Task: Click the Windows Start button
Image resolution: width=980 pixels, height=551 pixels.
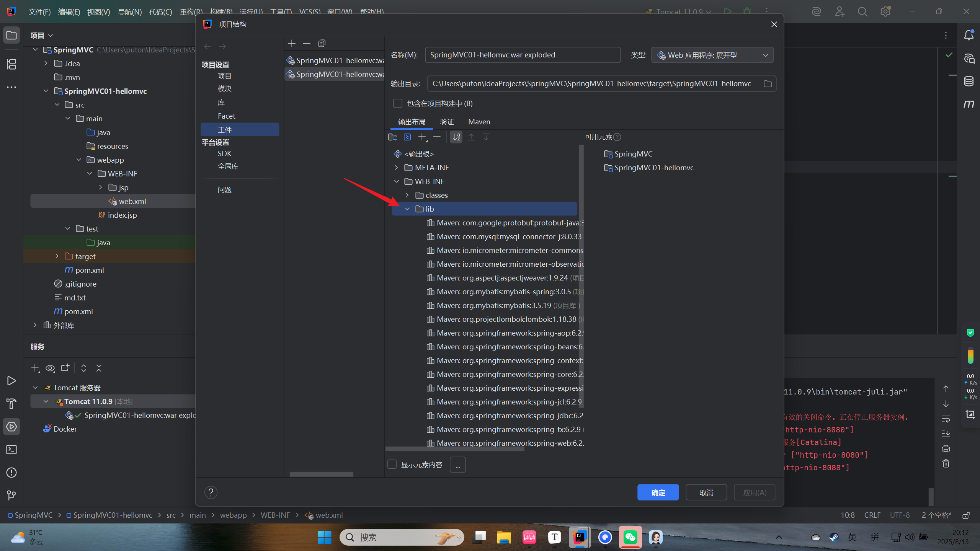Action: 325,537
